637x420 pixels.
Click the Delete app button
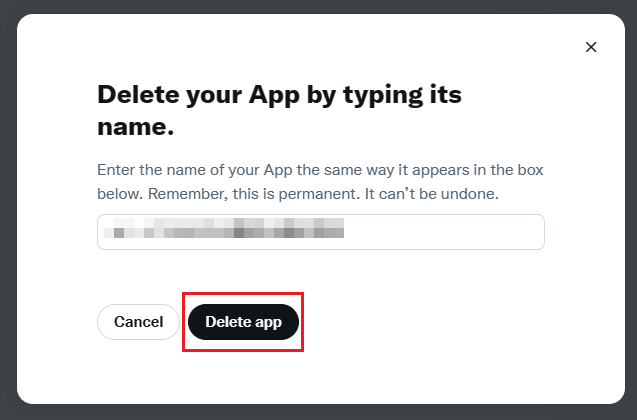click(243, 322)
